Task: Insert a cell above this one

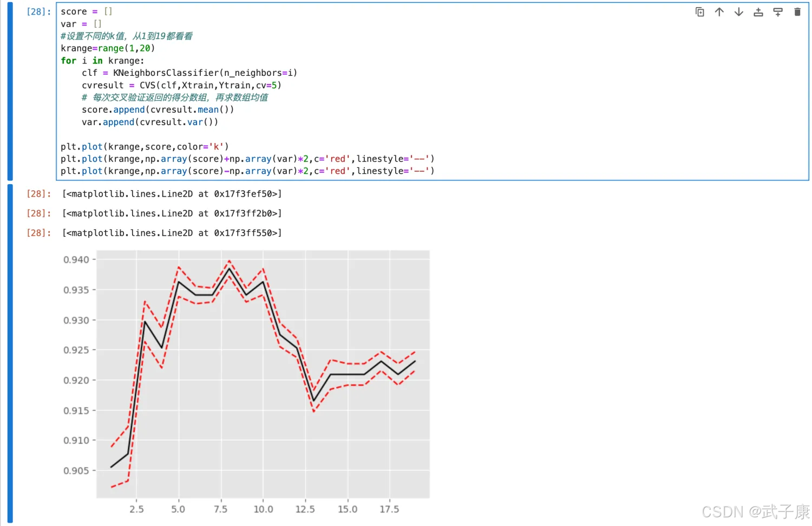Action: 758,12
